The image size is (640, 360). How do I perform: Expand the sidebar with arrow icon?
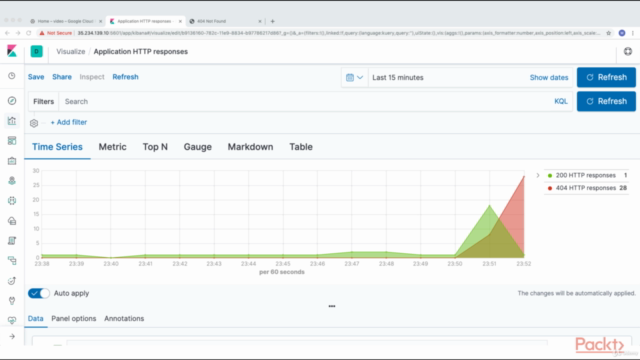[12, 336]
